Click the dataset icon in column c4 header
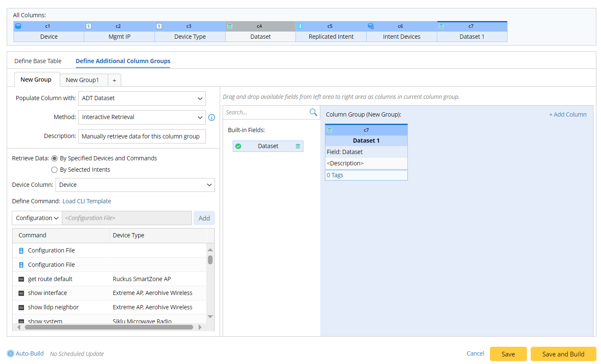The image size is (601, 364). pos(230,26)
